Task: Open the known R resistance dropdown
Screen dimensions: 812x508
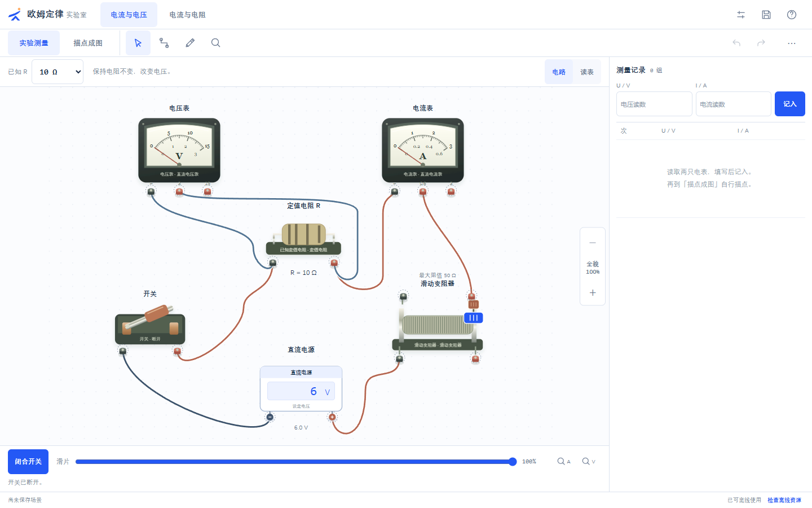Action: [58, 72]
